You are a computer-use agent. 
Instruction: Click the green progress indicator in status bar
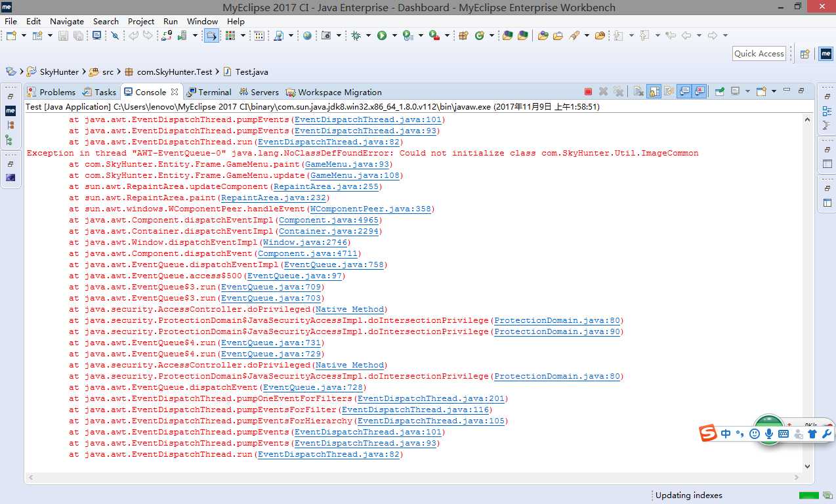[808, 495]
